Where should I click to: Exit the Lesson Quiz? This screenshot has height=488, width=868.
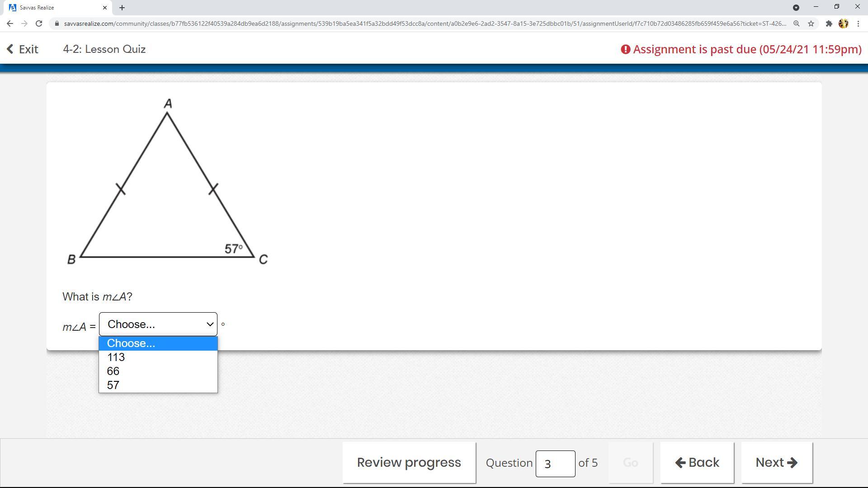coord(23,49)
